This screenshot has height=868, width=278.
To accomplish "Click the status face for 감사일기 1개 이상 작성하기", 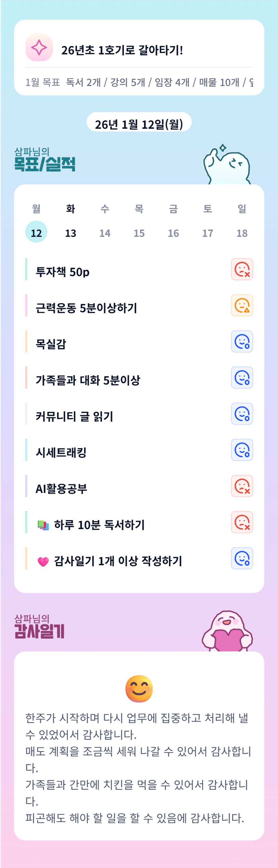I will coord(242,558).
